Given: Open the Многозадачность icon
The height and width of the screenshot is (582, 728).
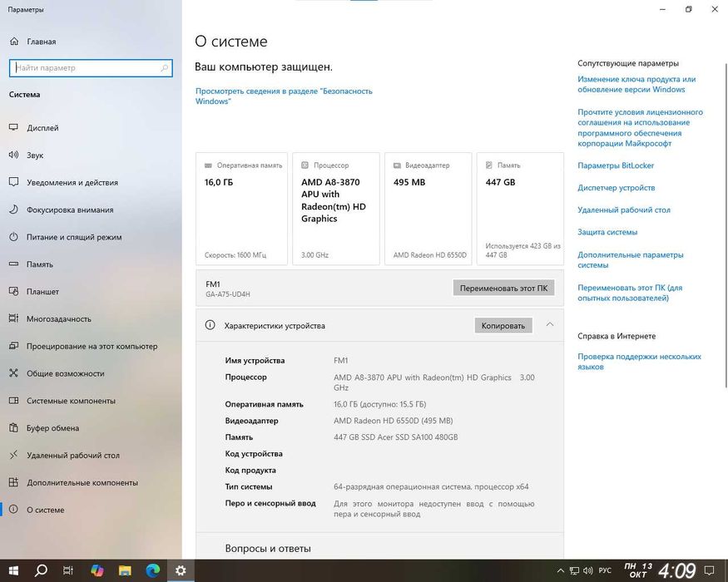Looking at the screenshot, I should (14, 318).
